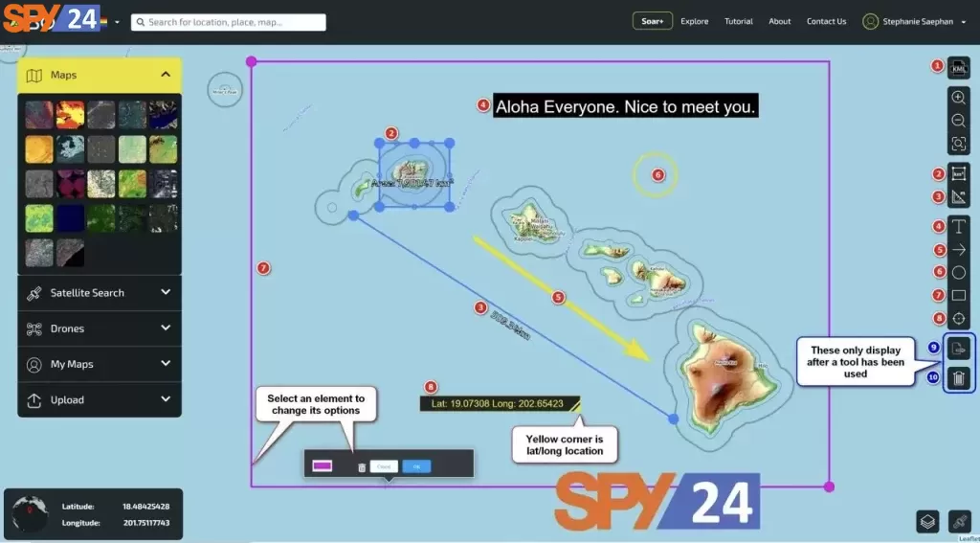Click the Soar+ button
Screen dimensions: 980x543
point(653,21)
